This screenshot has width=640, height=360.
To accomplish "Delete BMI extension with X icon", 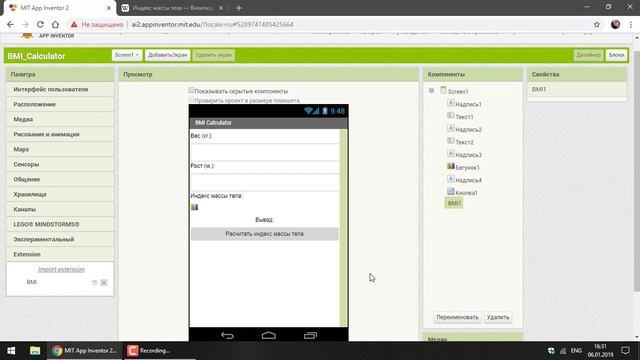I will pyautogui.click(x=104, y=282).
